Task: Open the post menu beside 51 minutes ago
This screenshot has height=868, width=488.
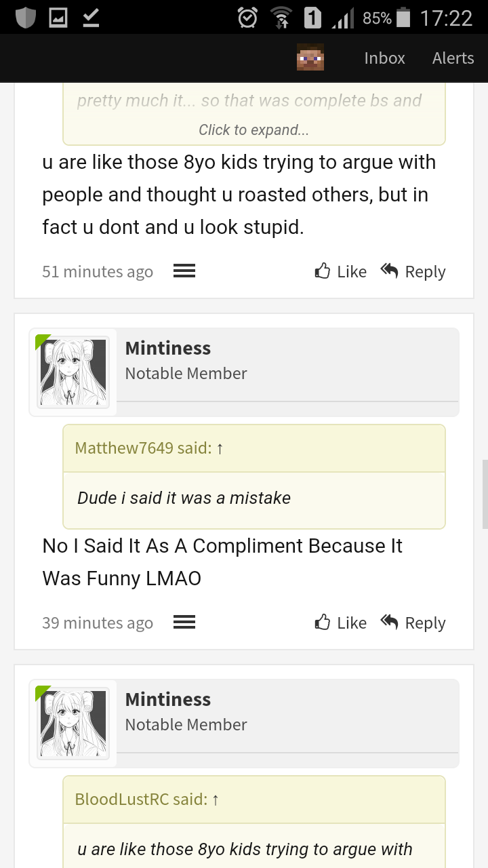Action: point(184,271)
